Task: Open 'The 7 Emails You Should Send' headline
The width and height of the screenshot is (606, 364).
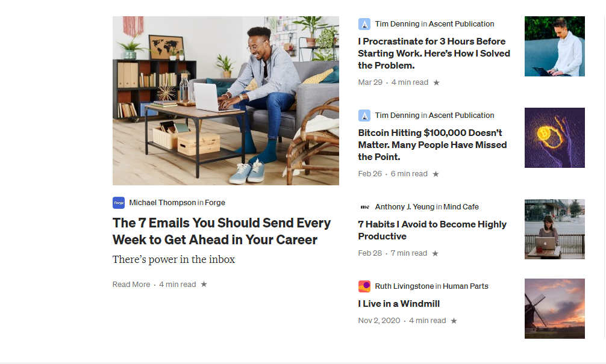Action: (x=222, y=231)
